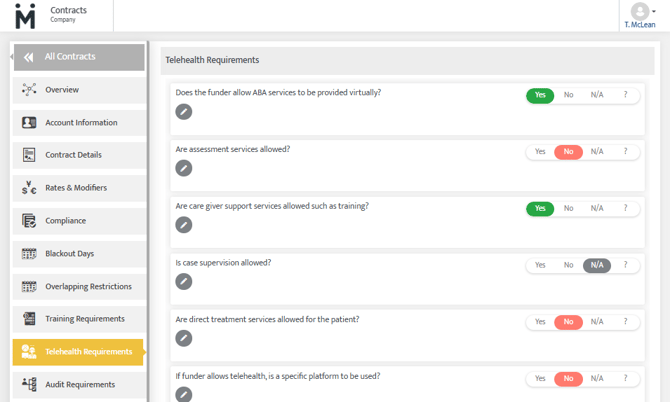Screen dimensions: 670x402
Task: Go back using All Contracts chevron
Action: tap(29, 57)
